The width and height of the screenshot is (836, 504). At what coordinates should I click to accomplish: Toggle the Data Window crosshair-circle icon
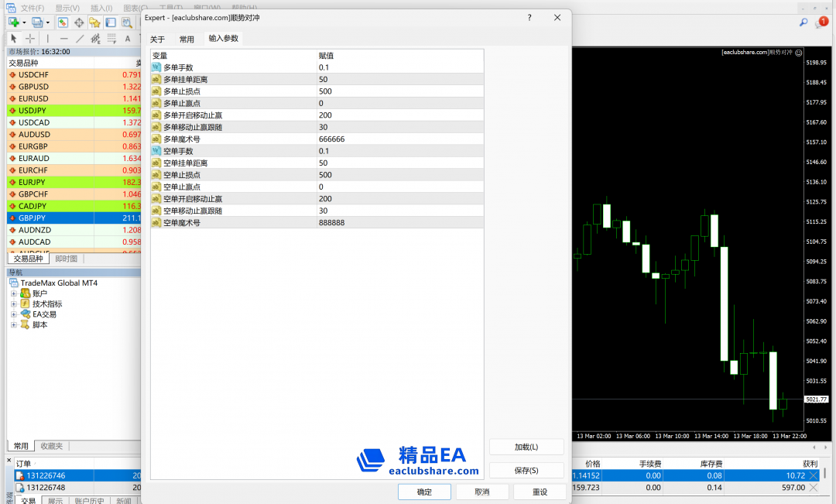pyautogui.click(x=78, y=22)
